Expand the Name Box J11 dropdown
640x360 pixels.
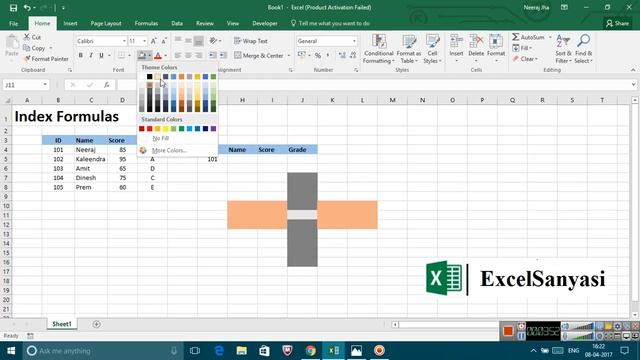[45, 85]
